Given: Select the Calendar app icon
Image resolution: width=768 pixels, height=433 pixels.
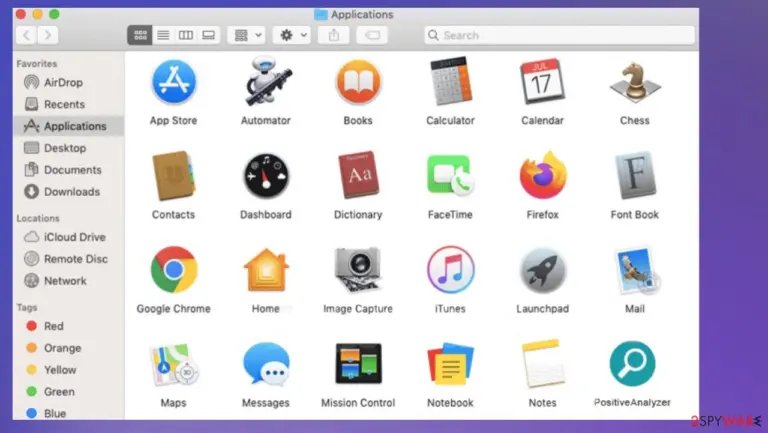Looking at the screenshot, I should (x=542, y=82).
